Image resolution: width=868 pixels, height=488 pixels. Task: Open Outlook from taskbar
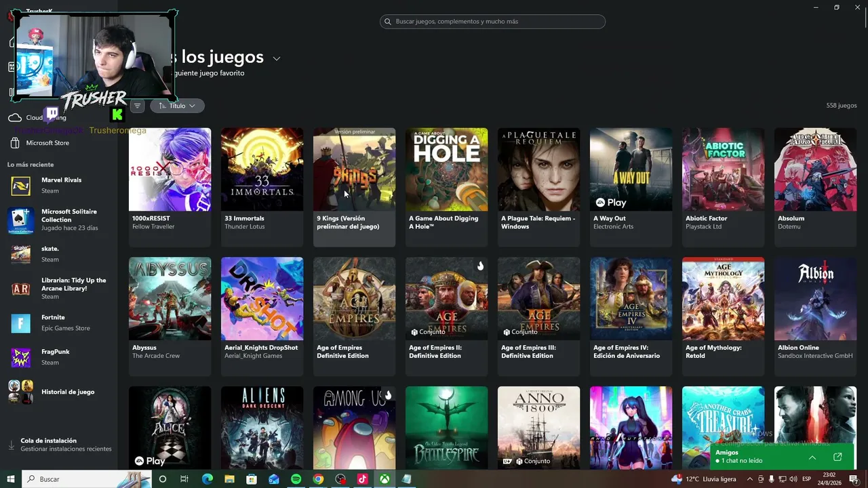tap(274, 479)
